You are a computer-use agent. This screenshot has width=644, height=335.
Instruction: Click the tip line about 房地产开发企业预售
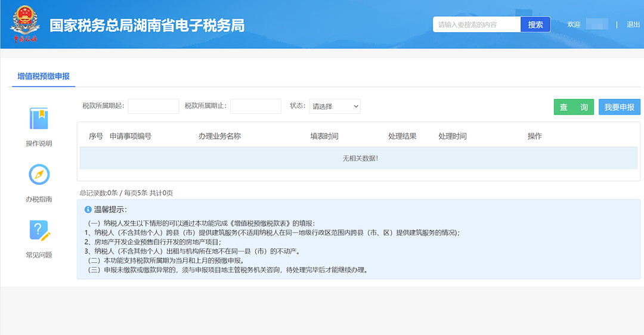(153, 242)
